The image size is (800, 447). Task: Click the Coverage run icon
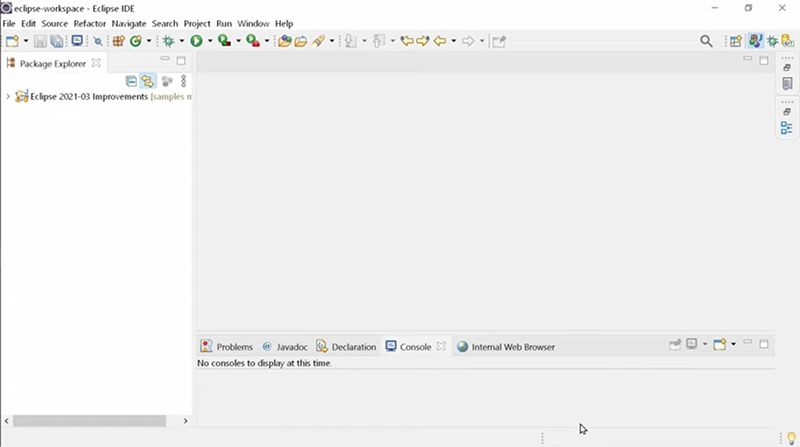pos(224,41)
